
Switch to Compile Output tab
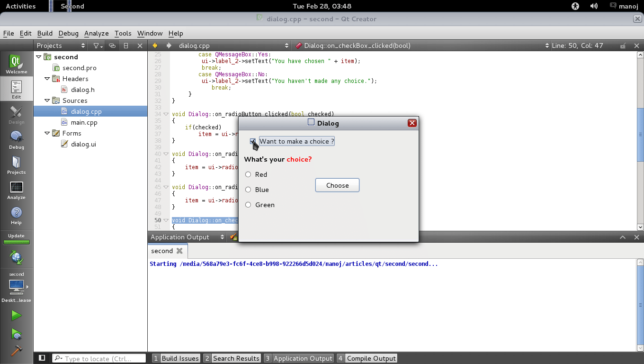[x=367, y=358]
